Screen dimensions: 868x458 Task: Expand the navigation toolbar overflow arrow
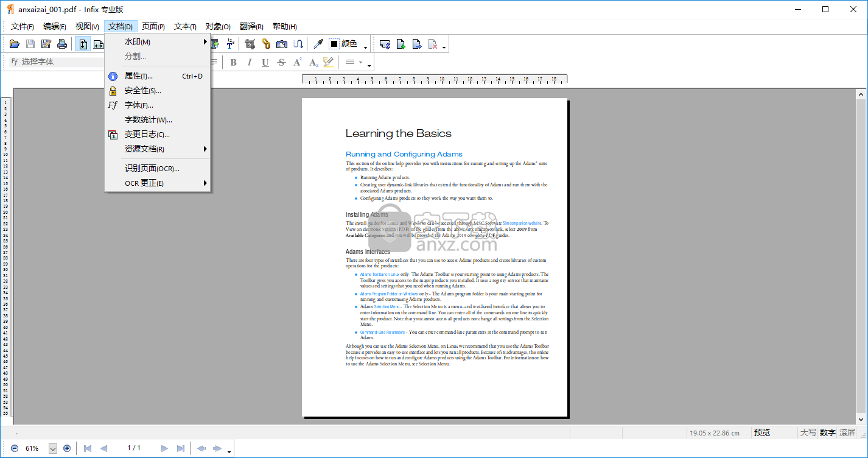click(x=229, y=451)
